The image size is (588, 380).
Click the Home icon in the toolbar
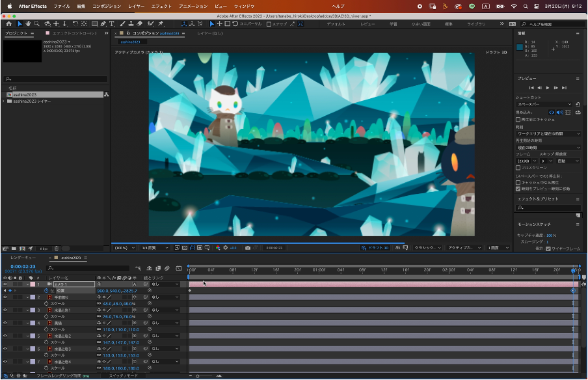[x=8, y=23]
